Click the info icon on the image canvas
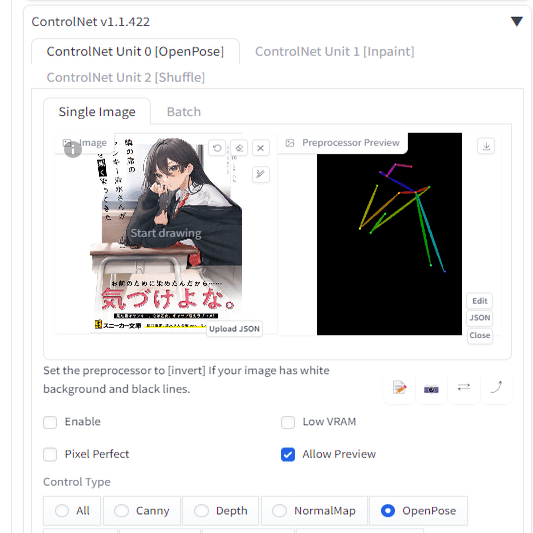 tap(73, 149)
